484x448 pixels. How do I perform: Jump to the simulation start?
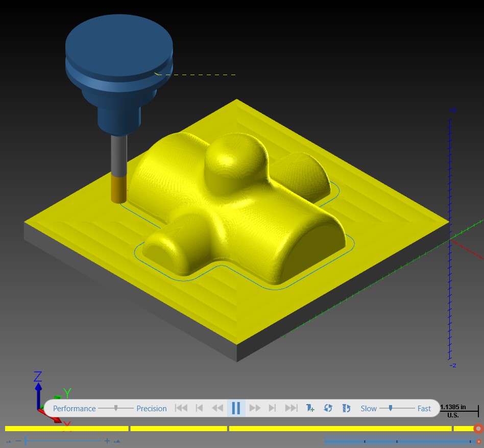point(181,408)
